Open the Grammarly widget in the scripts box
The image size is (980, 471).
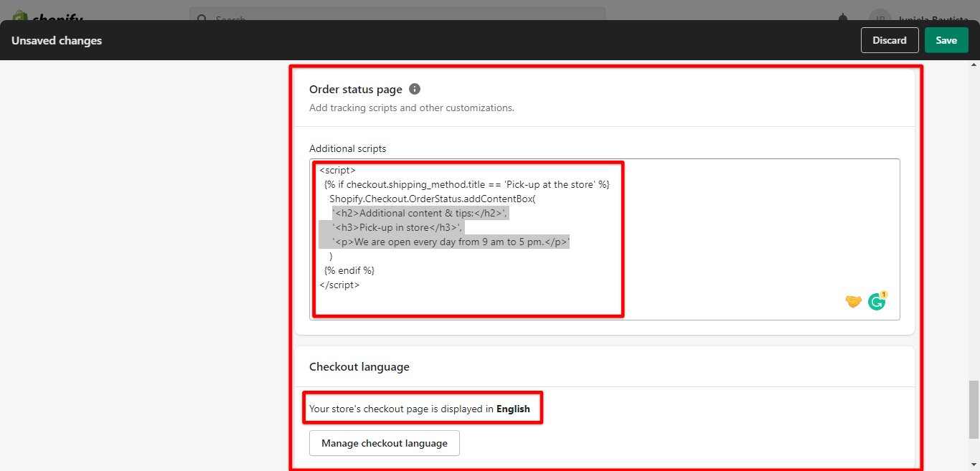click(877, 302)
